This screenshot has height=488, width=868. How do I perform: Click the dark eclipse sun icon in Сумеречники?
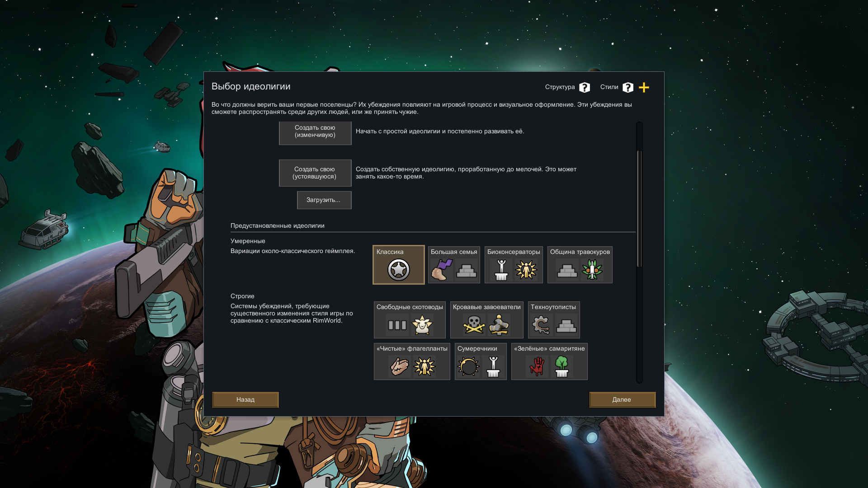tap(468, 366)
